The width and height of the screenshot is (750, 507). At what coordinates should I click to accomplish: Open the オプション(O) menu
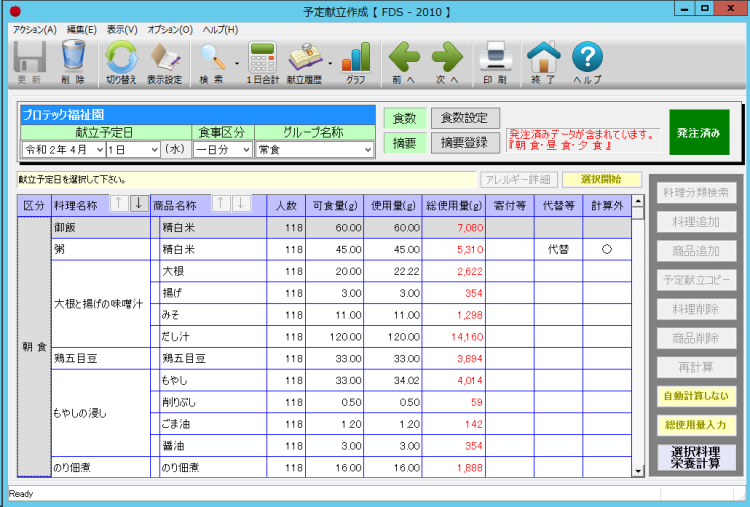(170, 30)
